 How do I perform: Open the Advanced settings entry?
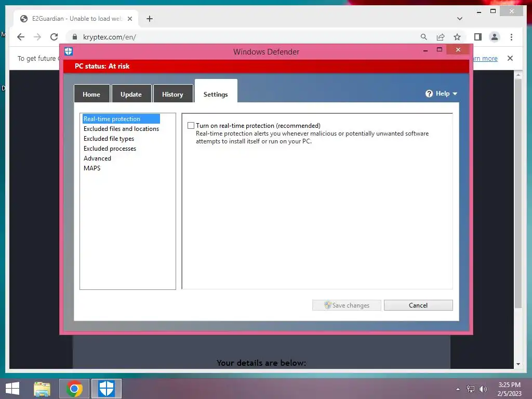click(97, 158)
